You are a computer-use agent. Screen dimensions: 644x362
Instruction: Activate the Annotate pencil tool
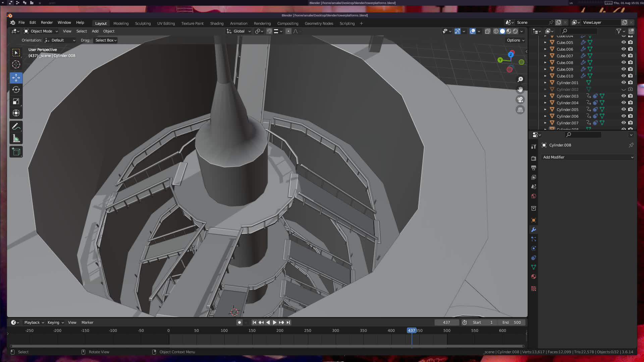16,127
